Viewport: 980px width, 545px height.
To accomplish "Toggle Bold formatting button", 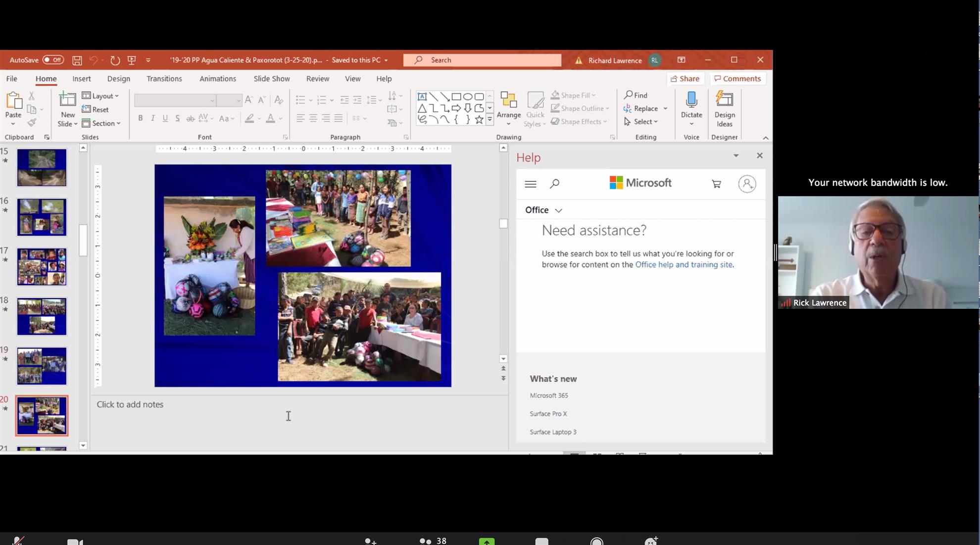I will (x=141, y=118).
